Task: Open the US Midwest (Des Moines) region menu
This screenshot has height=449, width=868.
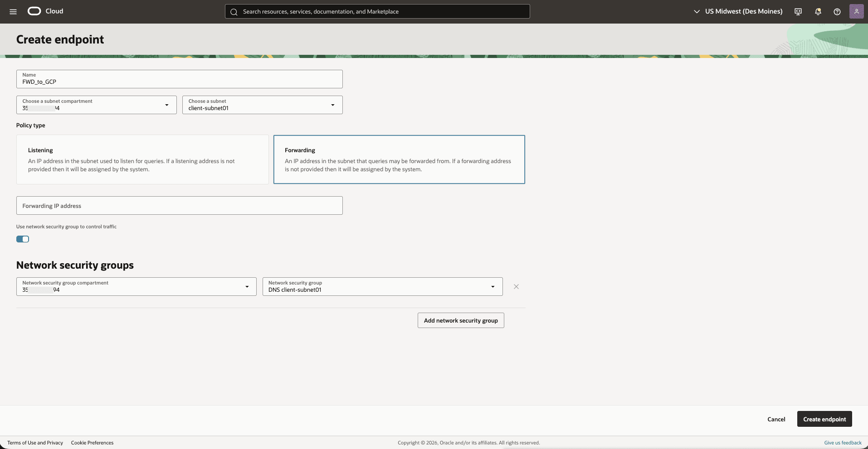Action: 743,11
